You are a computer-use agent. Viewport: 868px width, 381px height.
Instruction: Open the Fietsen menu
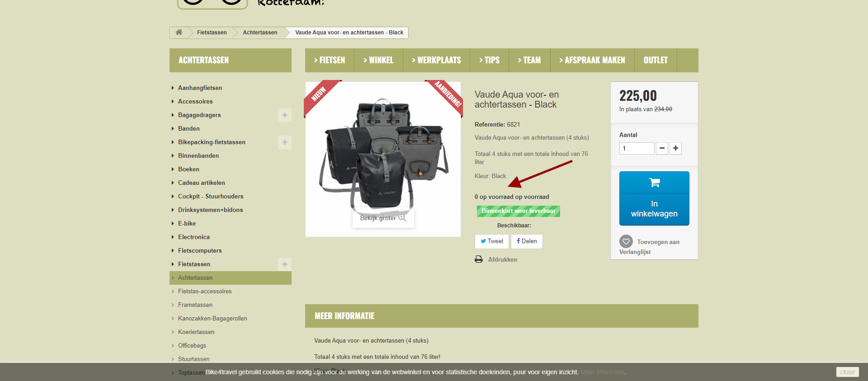[x=330, y=60]
